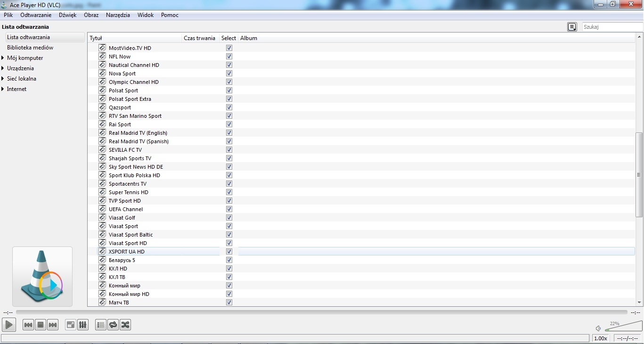Toggle Select checkbox for Olympic Channel HD
Image resolution: width=644 pixels, height=344 pixels.
pyautogui.click(x=229, y=82)
